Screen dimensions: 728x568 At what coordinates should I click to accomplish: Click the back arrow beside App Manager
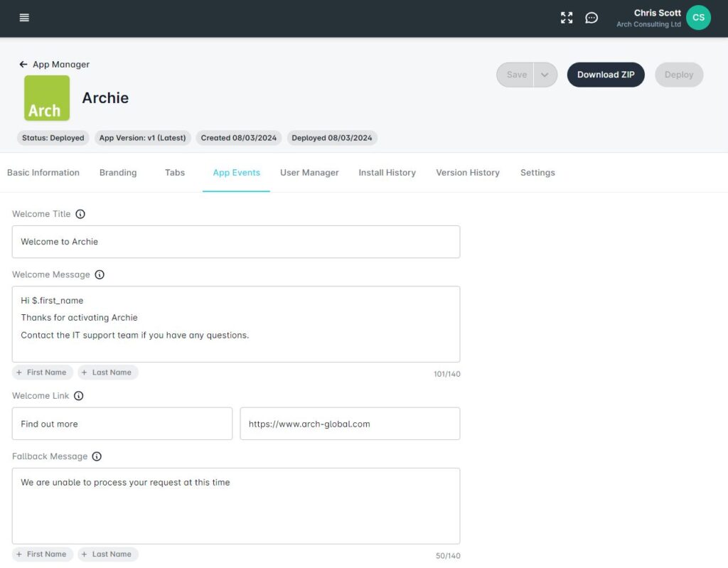(23, 64)
